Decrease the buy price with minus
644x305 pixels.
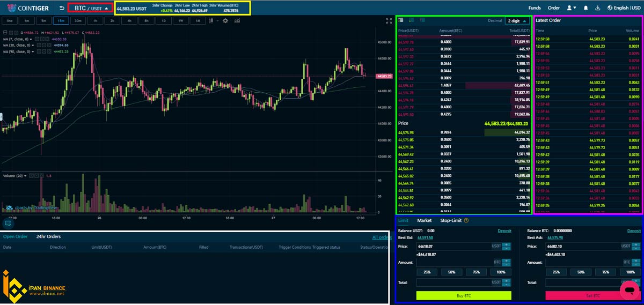point(507,249)
